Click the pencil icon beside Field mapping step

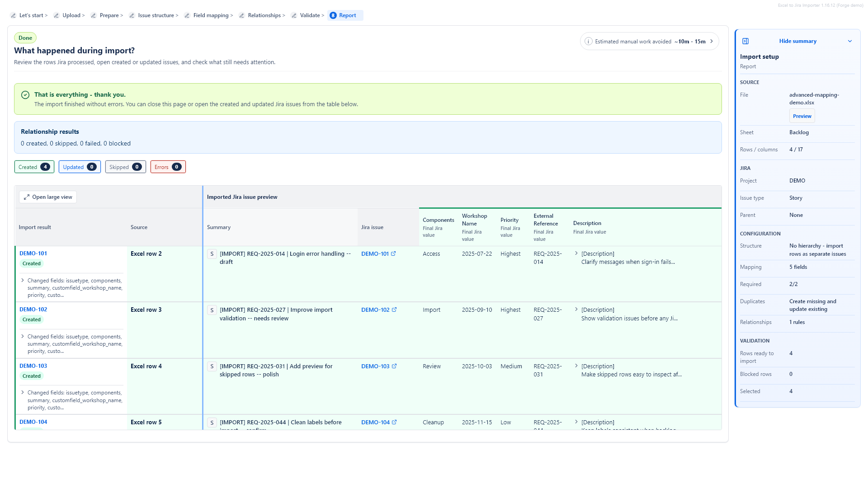pos(187,15)
